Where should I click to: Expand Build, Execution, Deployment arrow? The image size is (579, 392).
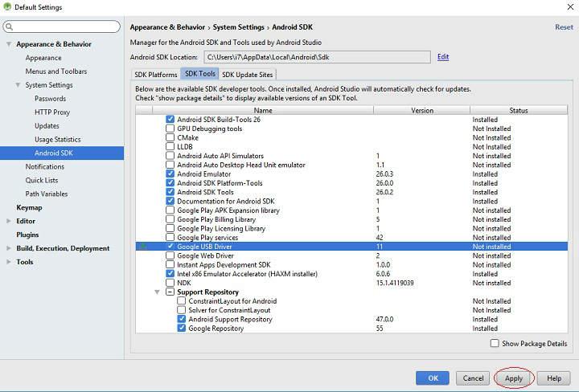point(9,248)
